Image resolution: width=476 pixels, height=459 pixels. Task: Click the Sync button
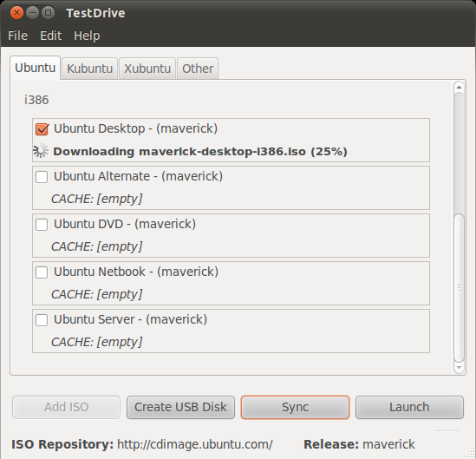click(295, 407)
